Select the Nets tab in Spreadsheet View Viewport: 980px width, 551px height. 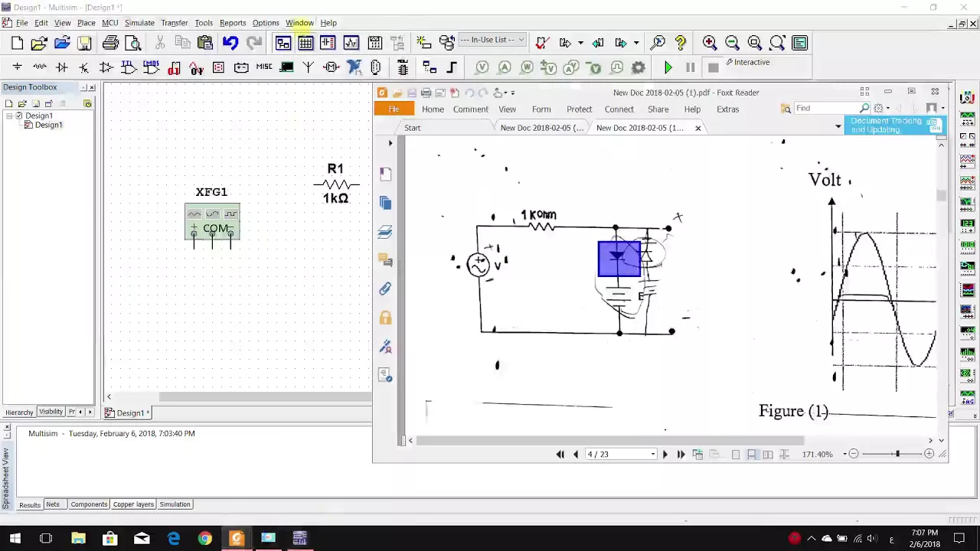point(53,504)
